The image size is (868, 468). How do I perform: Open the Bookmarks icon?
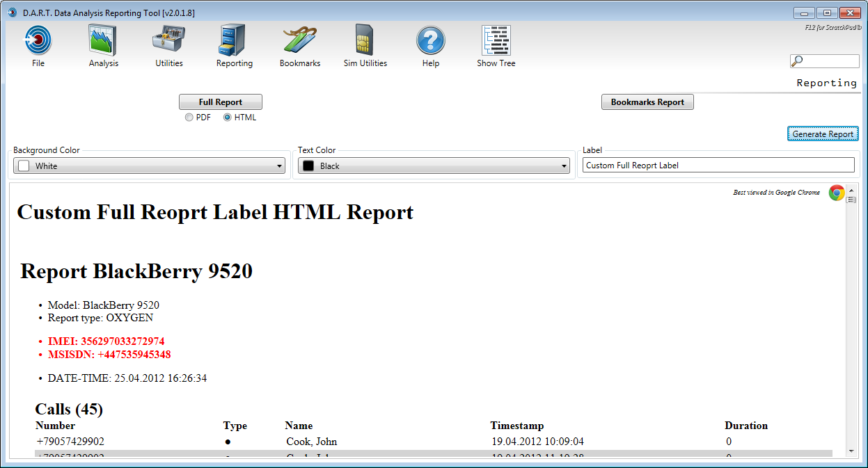pyautogui.click(x=300, y=40)
